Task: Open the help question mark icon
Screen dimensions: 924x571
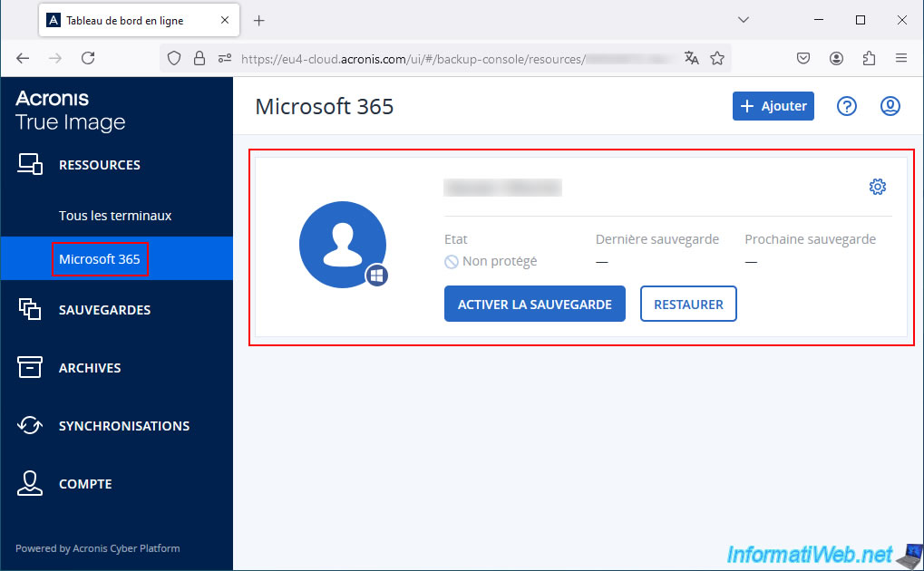Action: pyautogui.click(x=847, y=106)
